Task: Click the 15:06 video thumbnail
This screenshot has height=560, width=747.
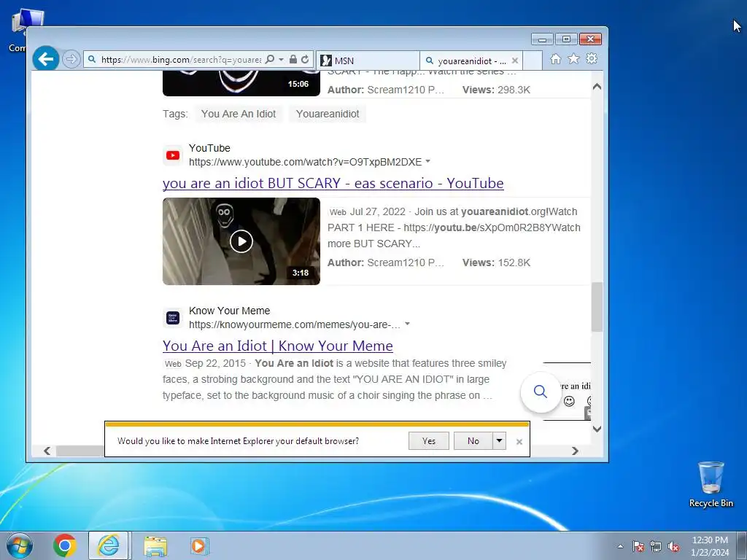Action: [241, 83]
